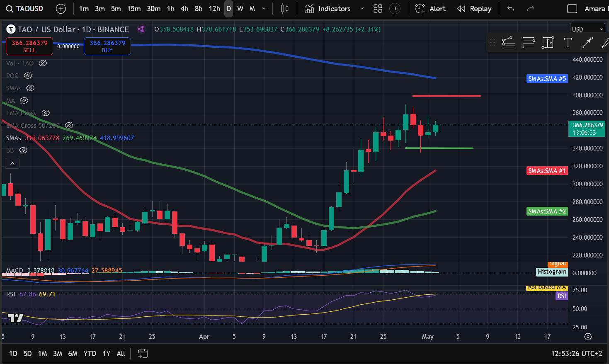Set the date range to YTD
The height and width of the screenshot is (364, 609).
(90, 354)
